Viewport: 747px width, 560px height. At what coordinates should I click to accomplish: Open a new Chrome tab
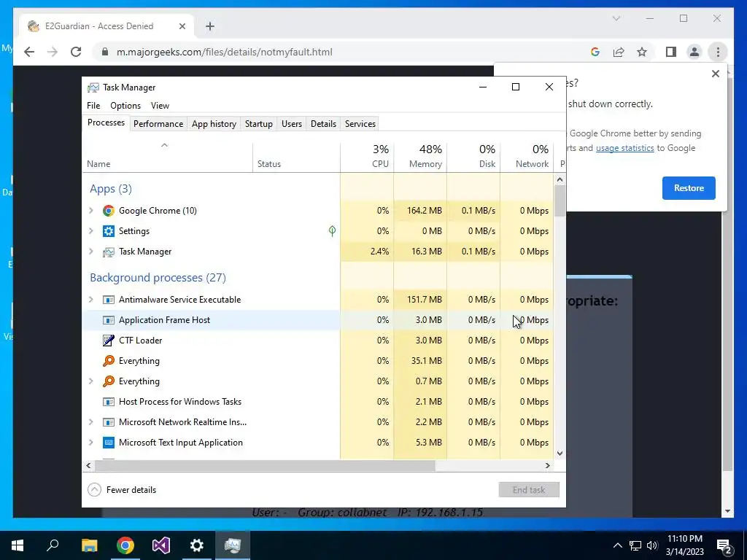coord(210,26)
